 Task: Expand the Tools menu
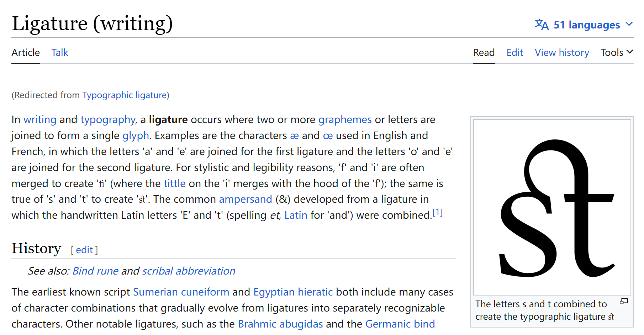click(617, 52)
